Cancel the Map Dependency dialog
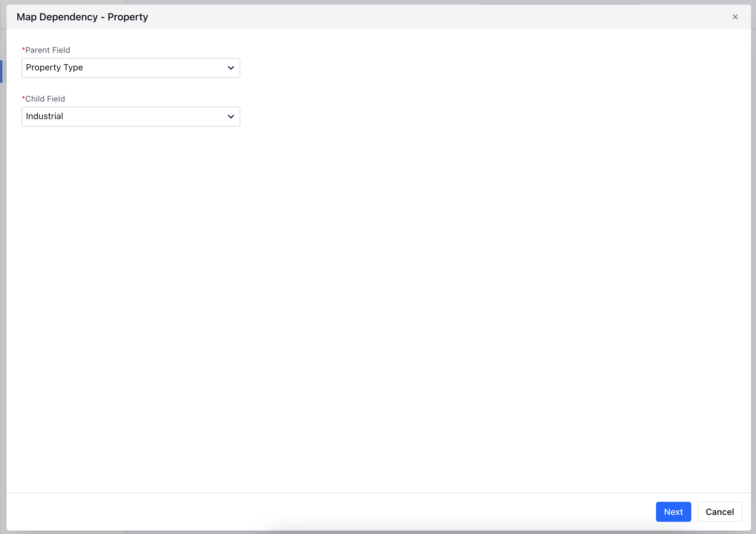This screenshot has width=756, height=534. (x=719, y=511)
